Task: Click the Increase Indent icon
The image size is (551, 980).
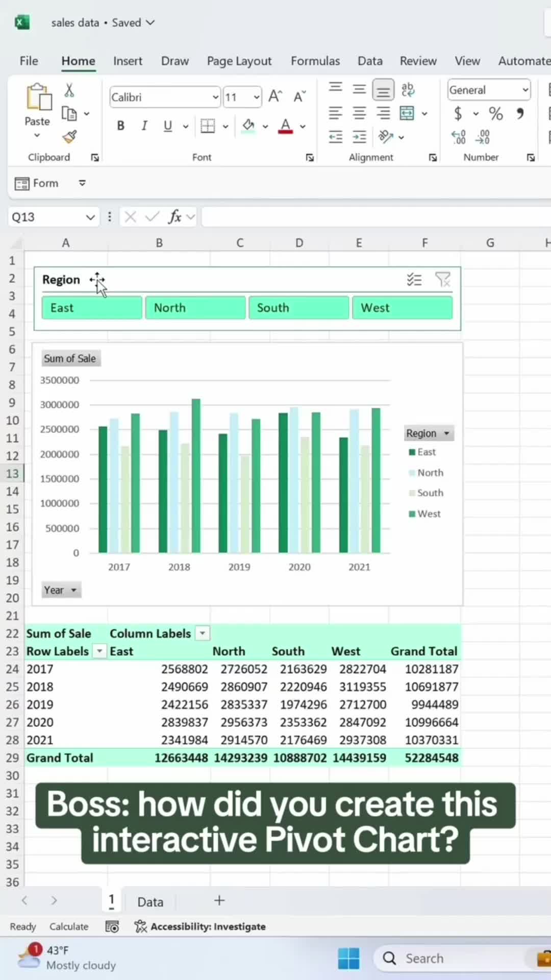Action: (x=359, y=137)
